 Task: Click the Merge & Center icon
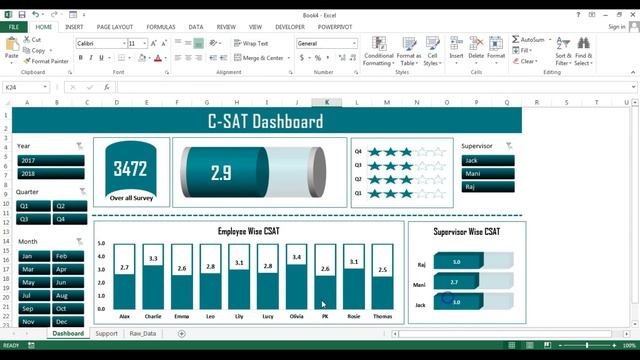click(238, 58)
